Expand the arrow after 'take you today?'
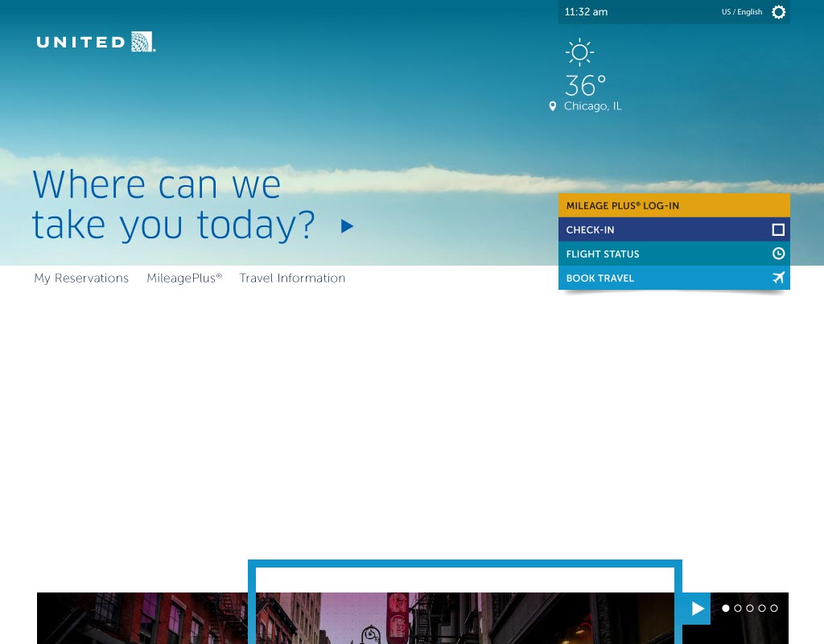Viewport: 824px width, 644px height. pyautogui.click(x=347, y=226)
